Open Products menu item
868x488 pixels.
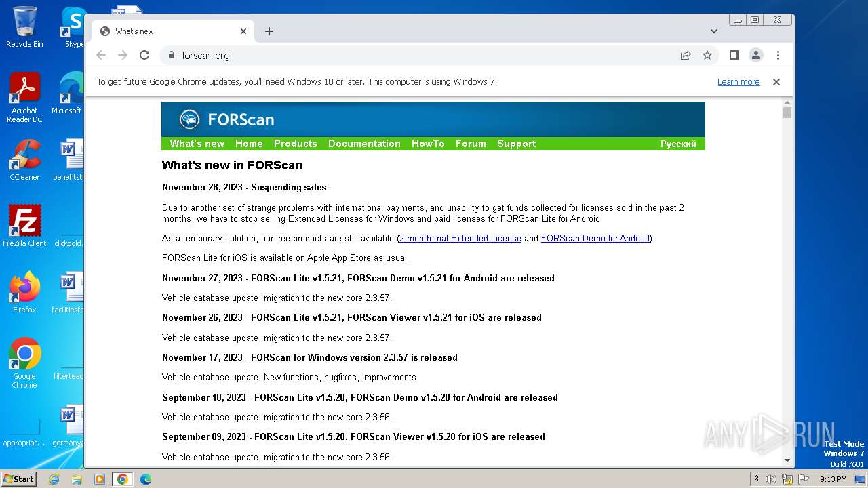295,144
